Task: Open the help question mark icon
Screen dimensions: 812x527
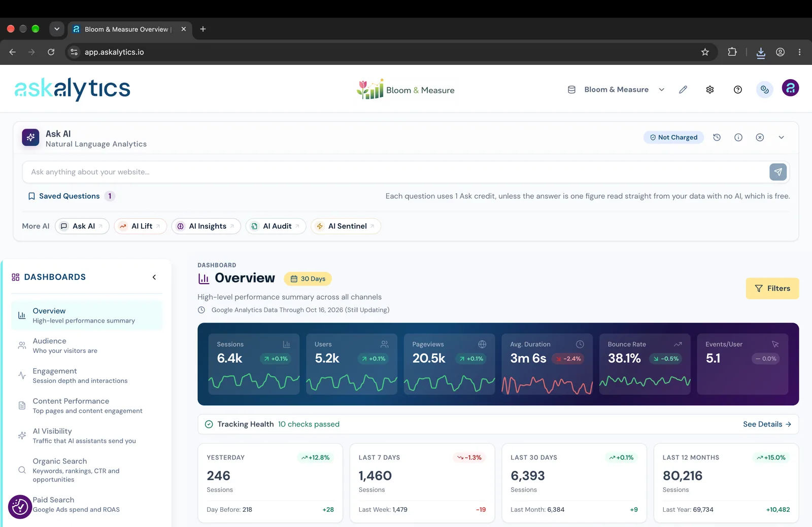Action: [x=738, y=90]
